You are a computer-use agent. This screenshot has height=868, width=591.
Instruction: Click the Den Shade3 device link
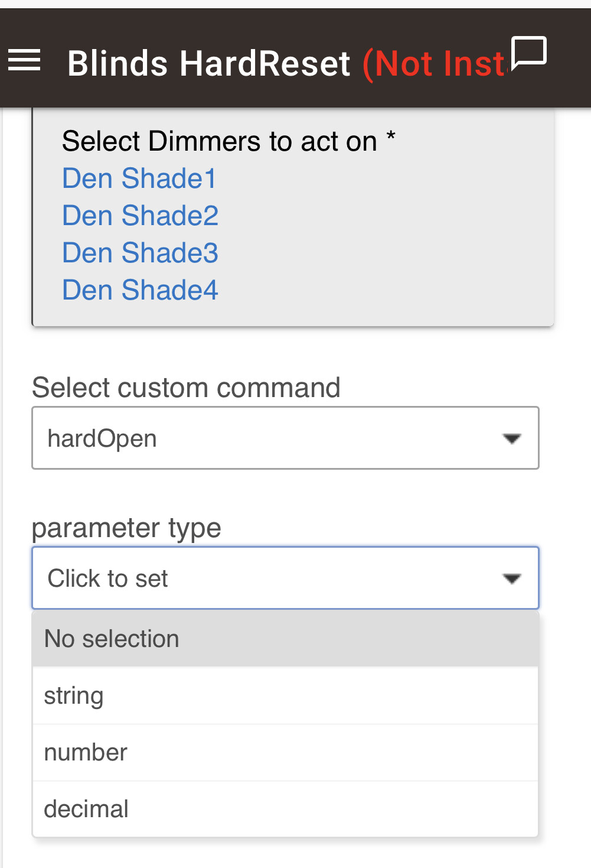click(x=141, y=253)
